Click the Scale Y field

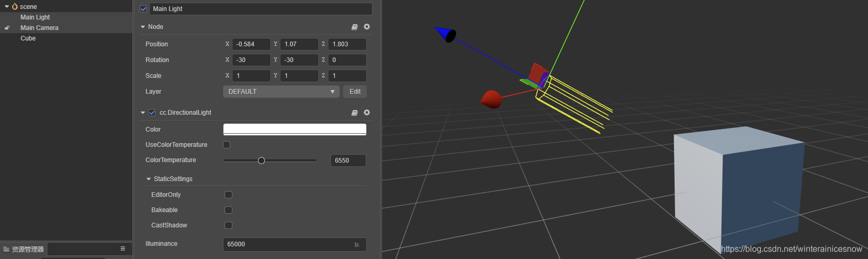tap(299, 76)
